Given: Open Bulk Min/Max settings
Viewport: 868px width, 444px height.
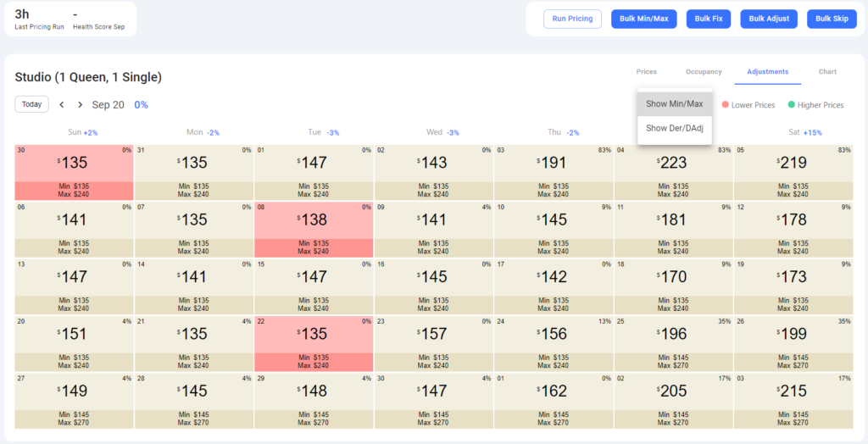Looking at the screenshot, I should pos(644,19).
